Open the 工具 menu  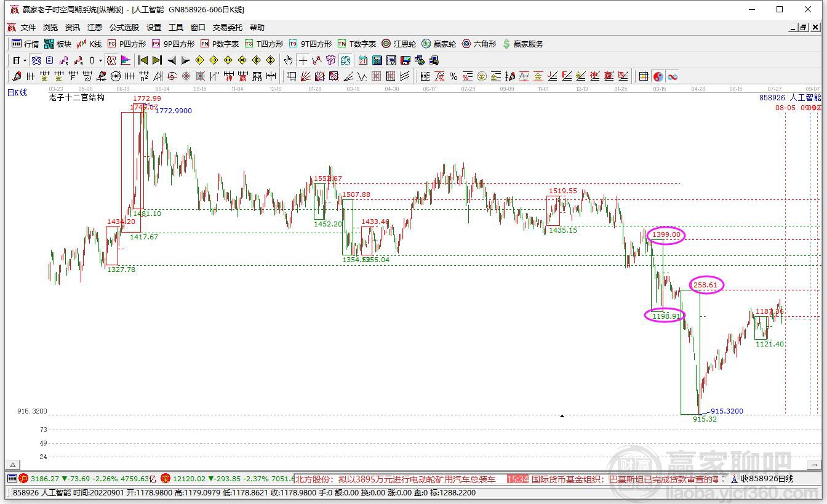point(176,28)
